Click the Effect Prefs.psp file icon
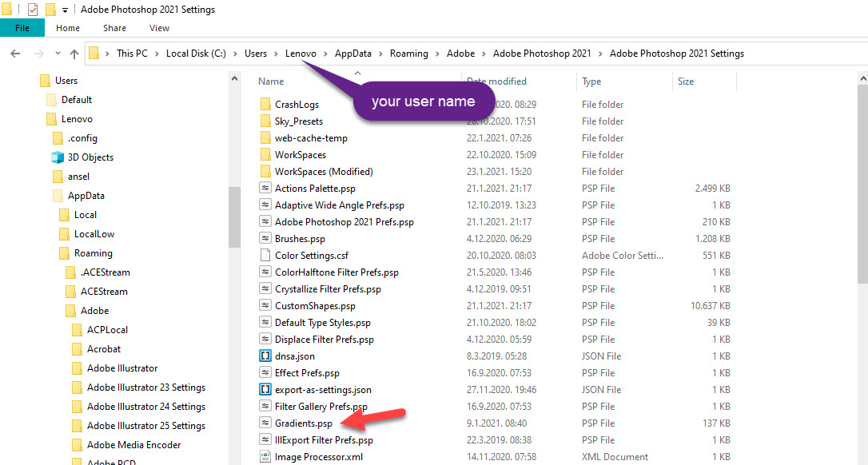 (265, 373)
